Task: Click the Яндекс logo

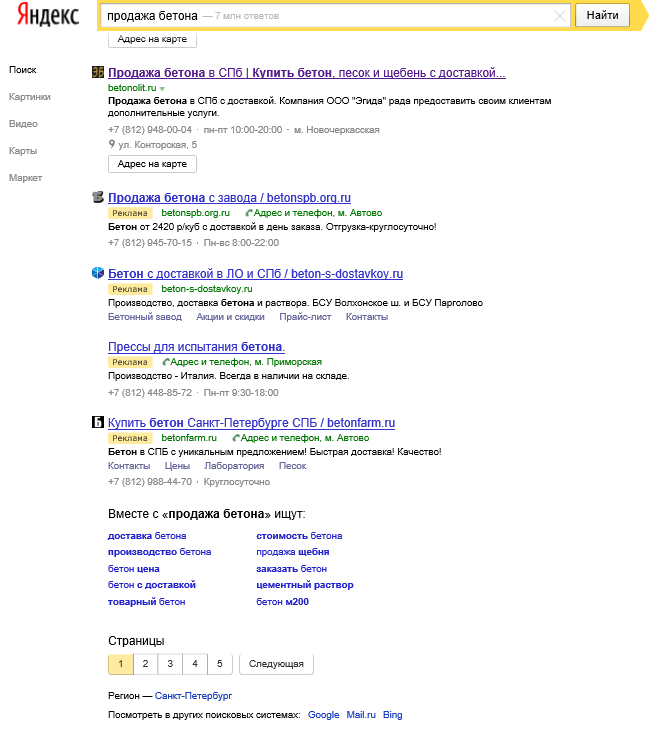Action: [x=48, y=14]
